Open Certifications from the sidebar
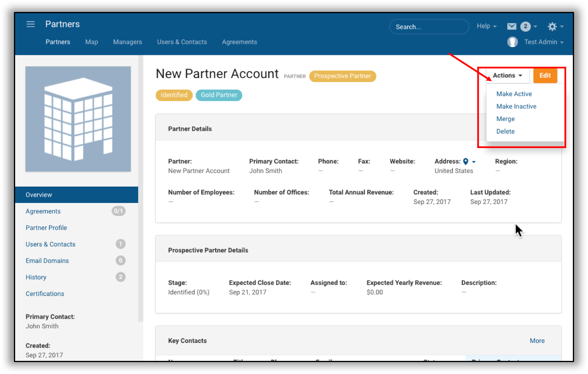588x374 pixels. pos(45,294)
